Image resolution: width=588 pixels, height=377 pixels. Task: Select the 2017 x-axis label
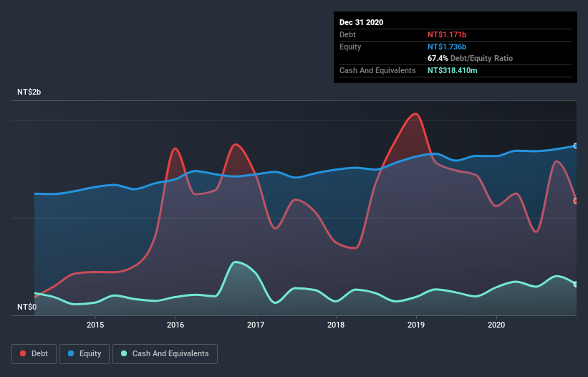point(256,325)
